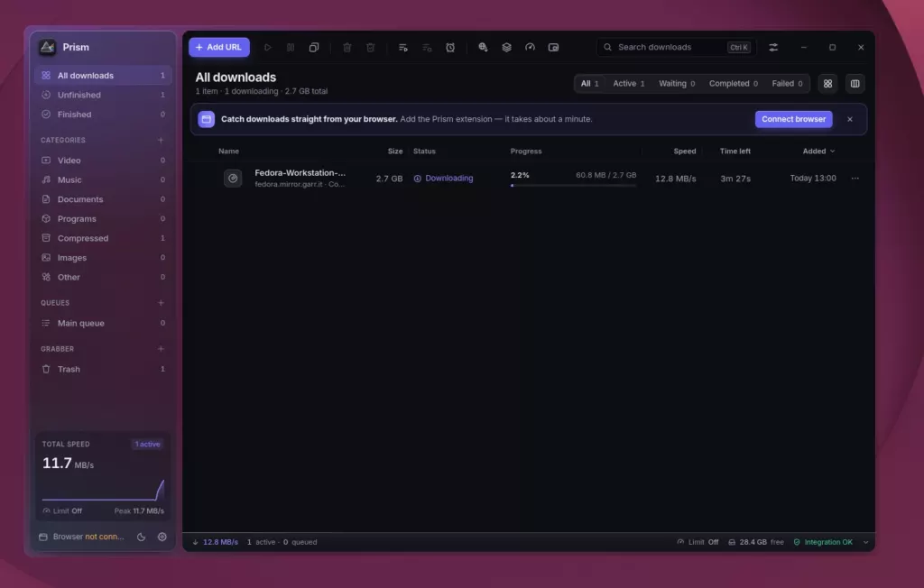Click the total speed graph
The height and width of the screenshot is (588, 924).
pos(103,490)
